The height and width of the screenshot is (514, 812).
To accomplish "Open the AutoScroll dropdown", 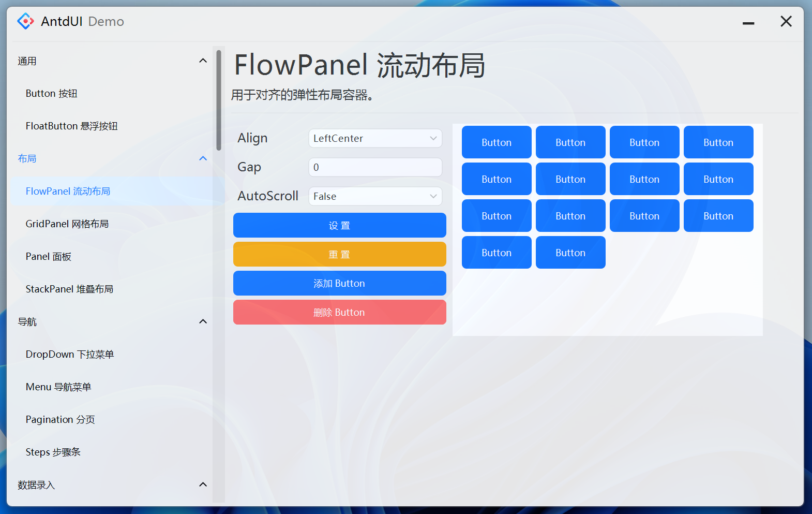I will (x=375, y=196).
